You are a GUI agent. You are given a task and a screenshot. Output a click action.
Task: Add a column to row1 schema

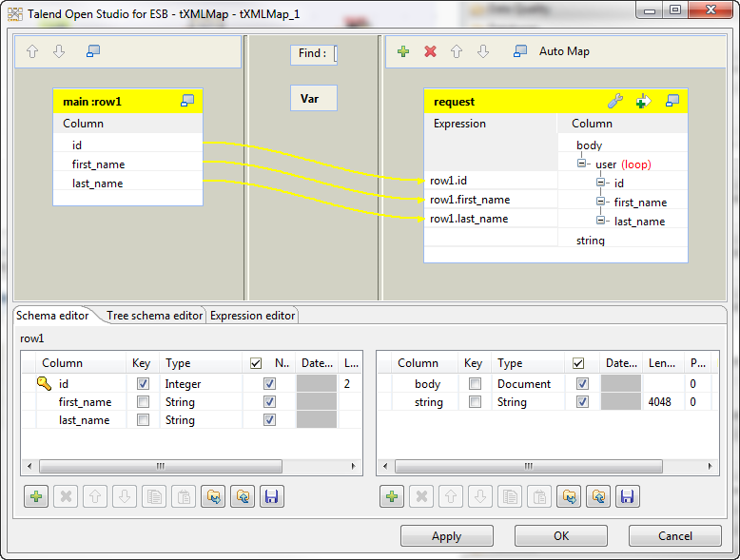[36, 496]
